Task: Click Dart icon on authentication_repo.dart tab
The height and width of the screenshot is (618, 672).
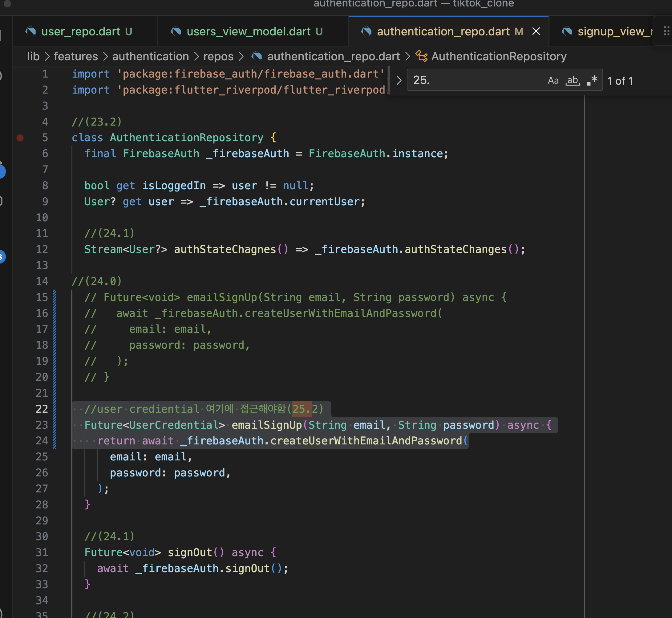Action: [366, 31]
